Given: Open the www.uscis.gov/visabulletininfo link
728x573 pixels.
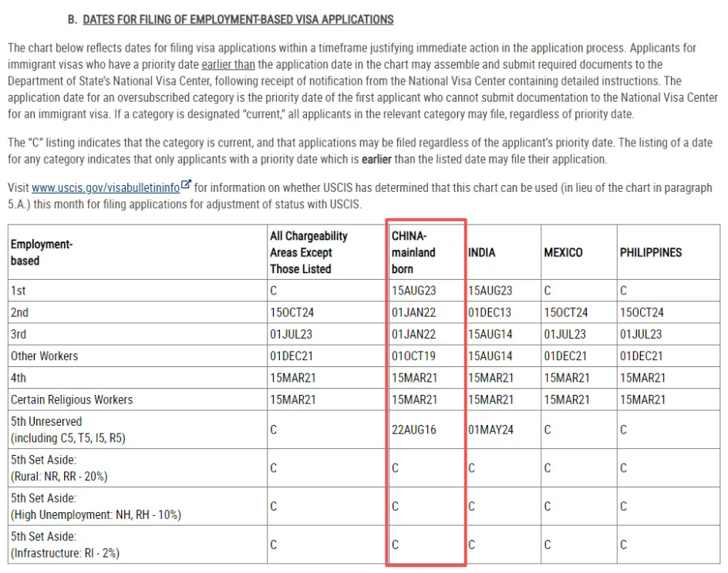Looking at the screenshot, I should coord(105,187).
